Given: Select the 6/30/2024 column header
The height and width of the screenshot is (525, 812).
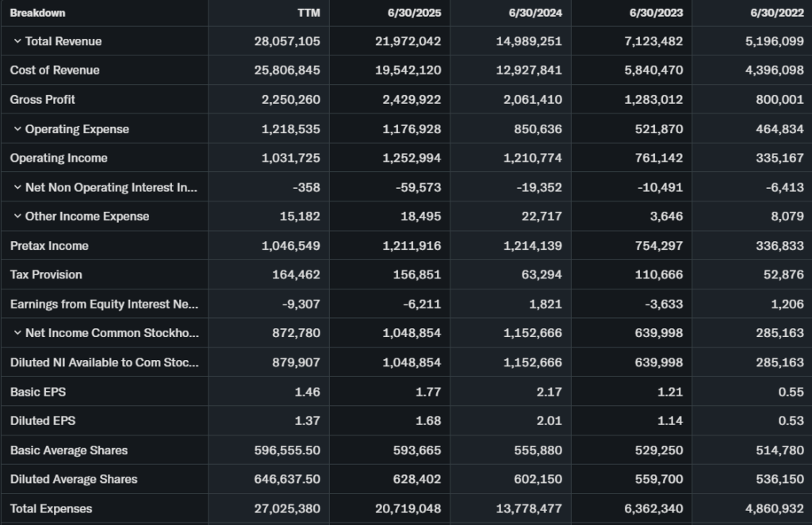Looking at the screenshot, I should tap(536, 13).
